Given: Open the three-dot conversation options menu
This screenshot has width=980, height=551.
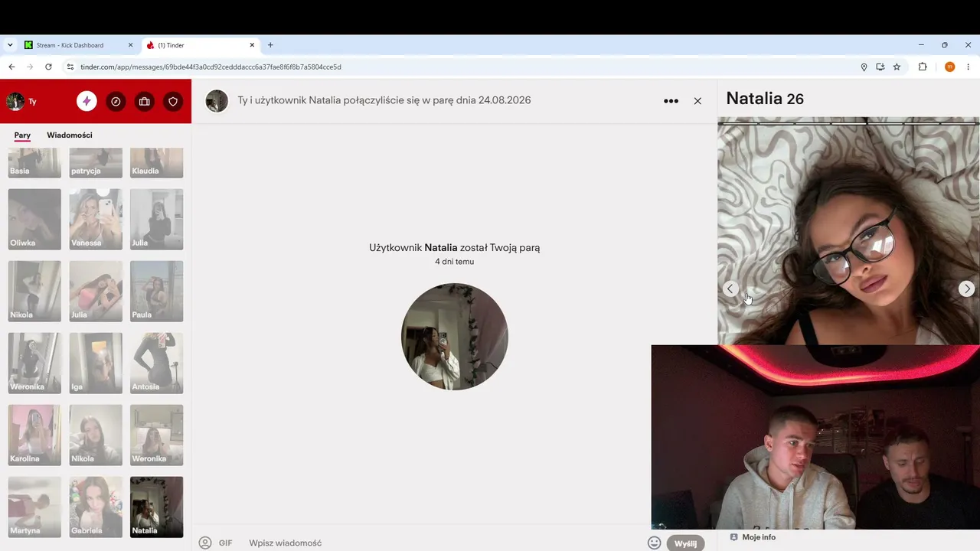Looking at the screenshot, I should [671, 101].
